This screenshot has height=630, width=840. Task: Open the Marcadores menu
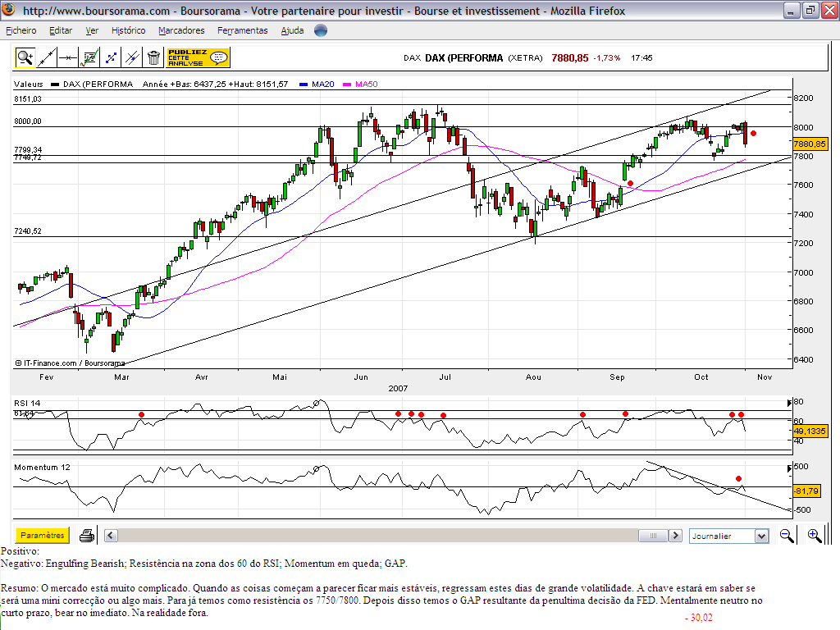tap(181, 30)
